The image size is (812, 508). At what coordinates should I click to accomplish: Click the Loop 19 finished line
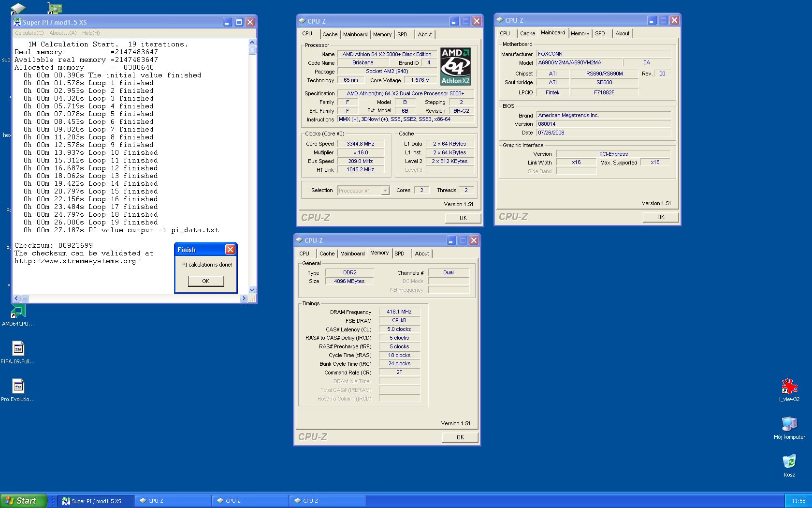pos(91,222)
